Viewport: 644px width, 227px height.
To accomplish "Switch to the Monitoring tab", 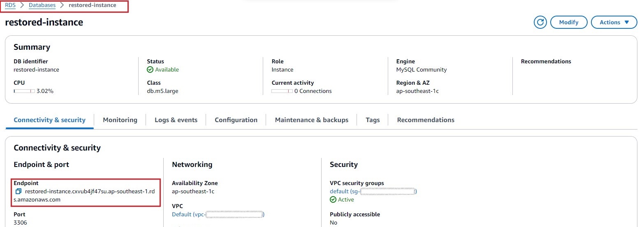I will coord(120,120).
